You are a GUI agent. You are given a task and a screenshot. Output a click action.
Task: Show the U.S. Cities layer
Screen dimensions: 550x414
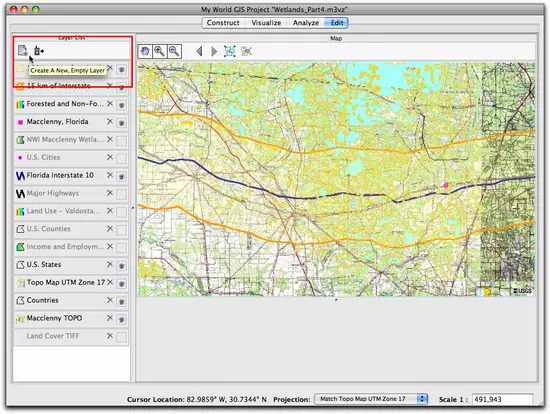121,158
